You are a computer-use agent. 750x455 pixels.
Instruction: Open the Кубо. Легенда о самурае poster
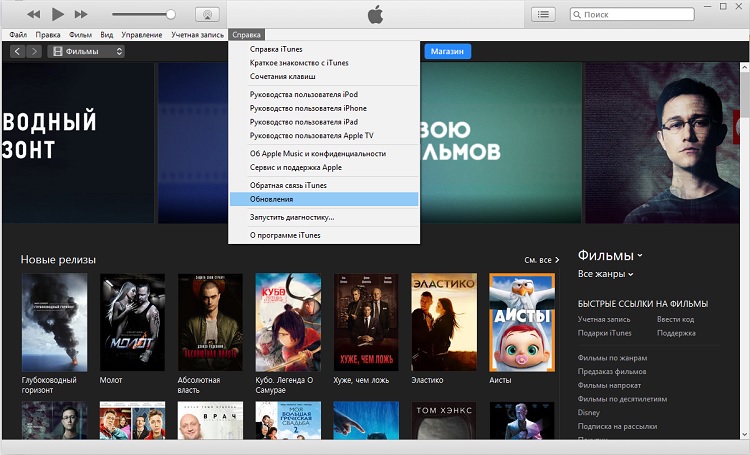[x=288, y=322]
